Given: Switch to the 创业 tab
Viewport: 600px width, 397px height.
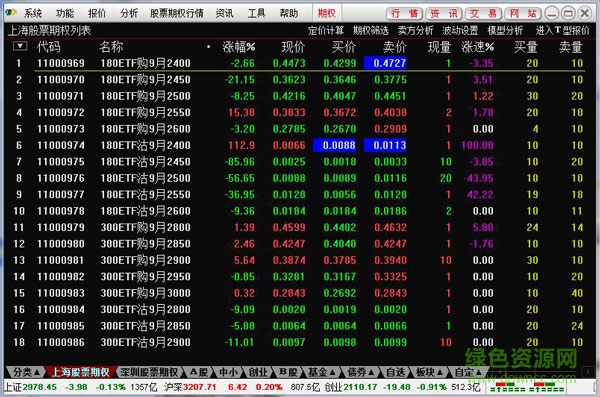Looking at the screenshot, I should click(x=258, y=372).
